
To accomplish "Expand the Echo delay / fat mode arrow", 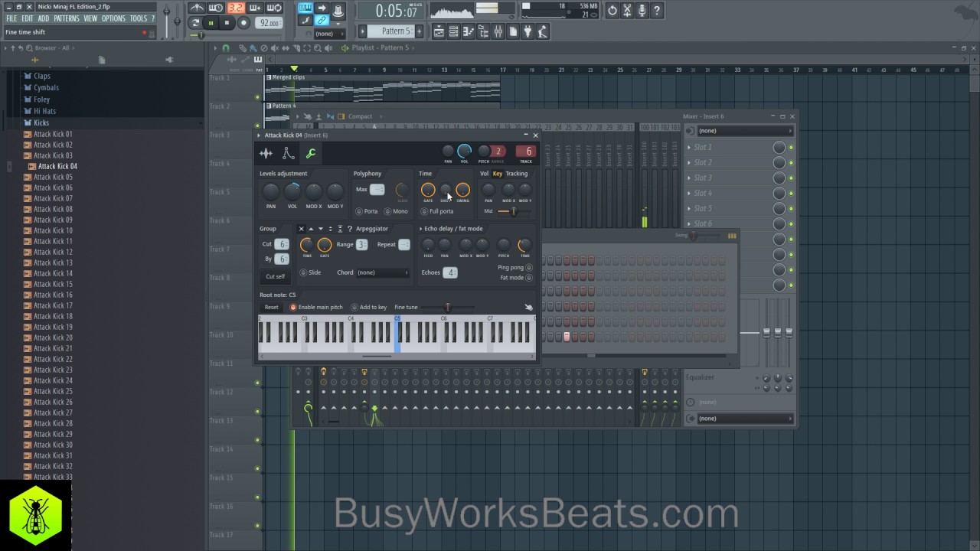I will tap(421, 229).
